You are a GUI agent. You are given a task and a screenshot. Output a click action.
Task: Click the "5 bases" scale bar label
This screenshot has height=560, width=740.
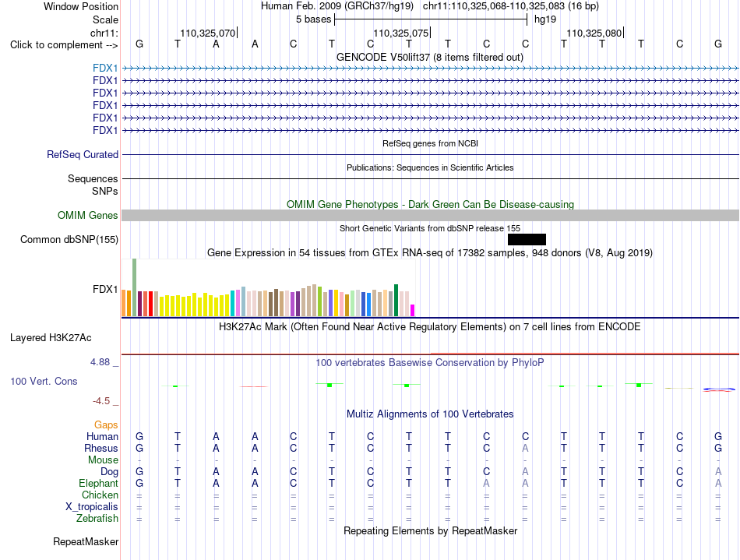(x=313, y=19)
